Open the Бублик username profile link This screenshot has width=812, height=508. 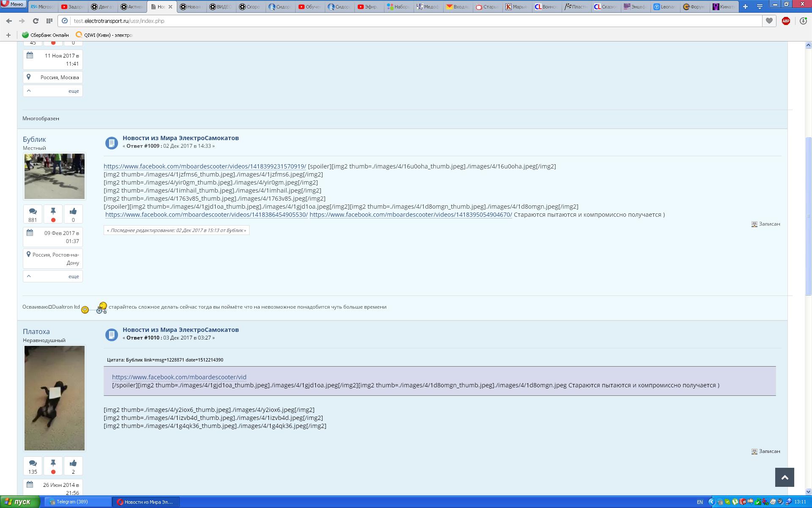click(x=34, y=139)
